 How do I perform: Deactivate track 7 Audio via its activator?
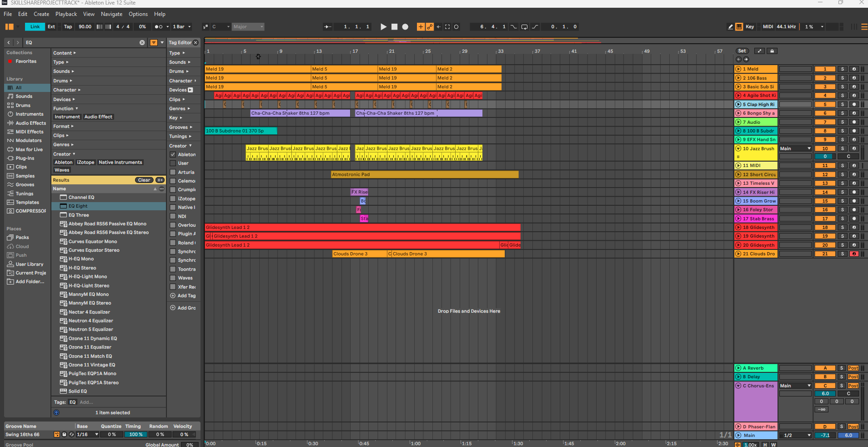[825, 122]
